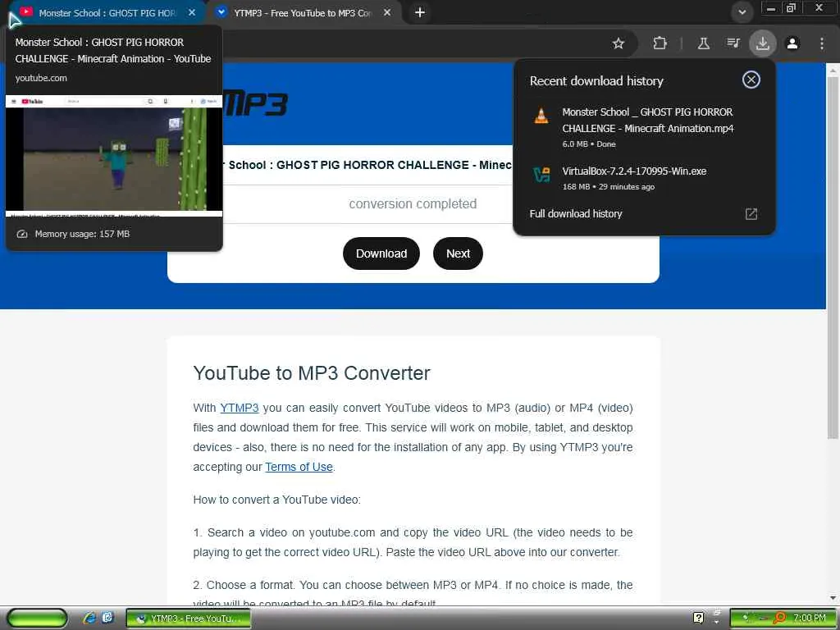The width and height of the screenshot is (840, 630).
Task: Open the Terms of Use link
Action: [299, 467]
